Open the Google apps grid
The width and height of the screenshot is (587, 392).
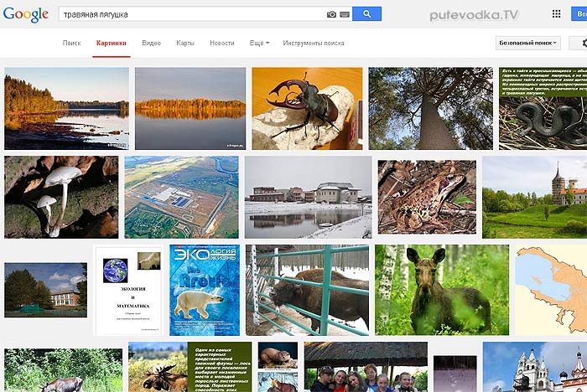point(556,14)
